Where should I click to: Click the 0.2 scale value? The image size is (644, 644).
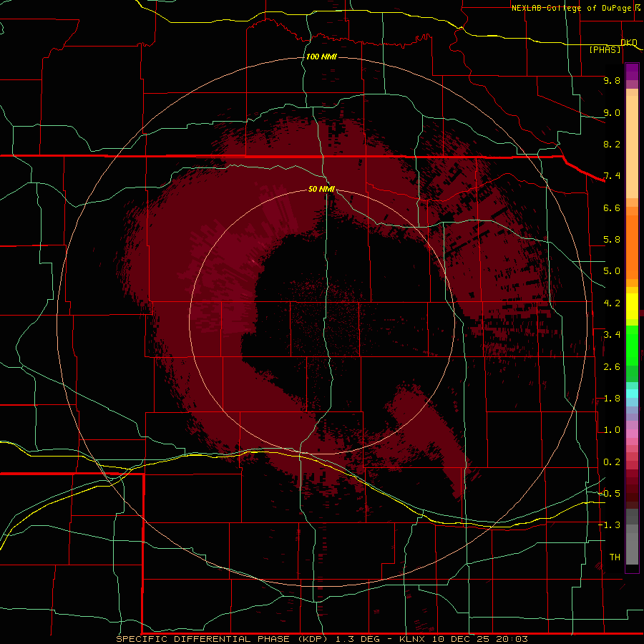point(612,462)
